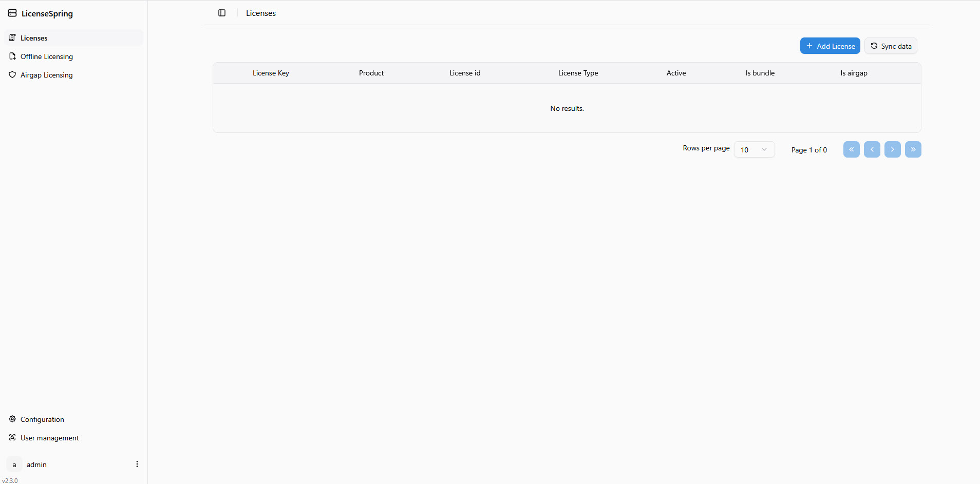The height and width of the screenshot is (484, 980).
Task: Open Configuration settings
Action: 42,419
